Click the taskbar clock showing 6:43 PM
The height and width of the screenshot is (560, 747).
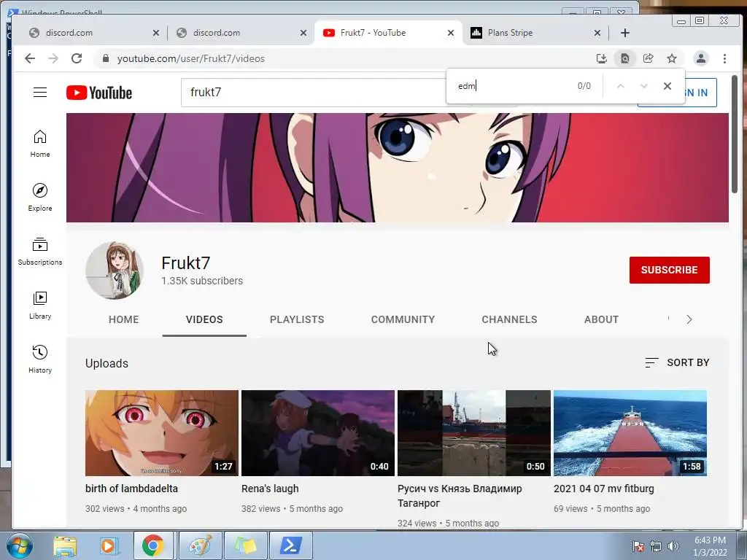pos(710,546)
